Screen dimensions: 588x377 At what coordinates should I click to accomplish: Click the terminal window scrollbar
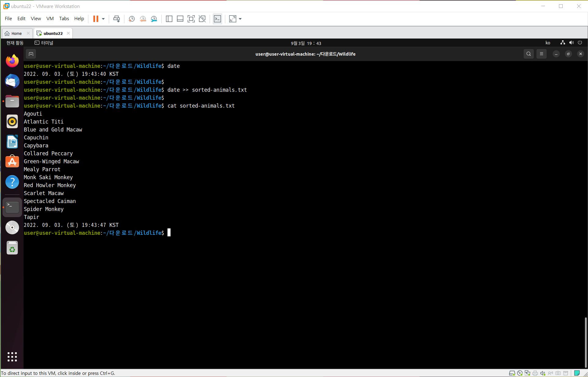click(x=586, y=342)
